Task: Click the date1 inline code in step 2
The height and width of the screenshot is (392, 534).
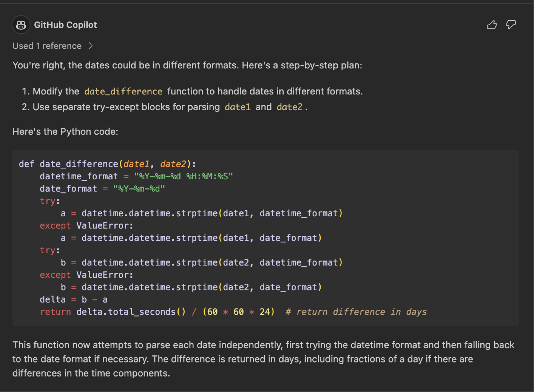Action: click(237, 107)
